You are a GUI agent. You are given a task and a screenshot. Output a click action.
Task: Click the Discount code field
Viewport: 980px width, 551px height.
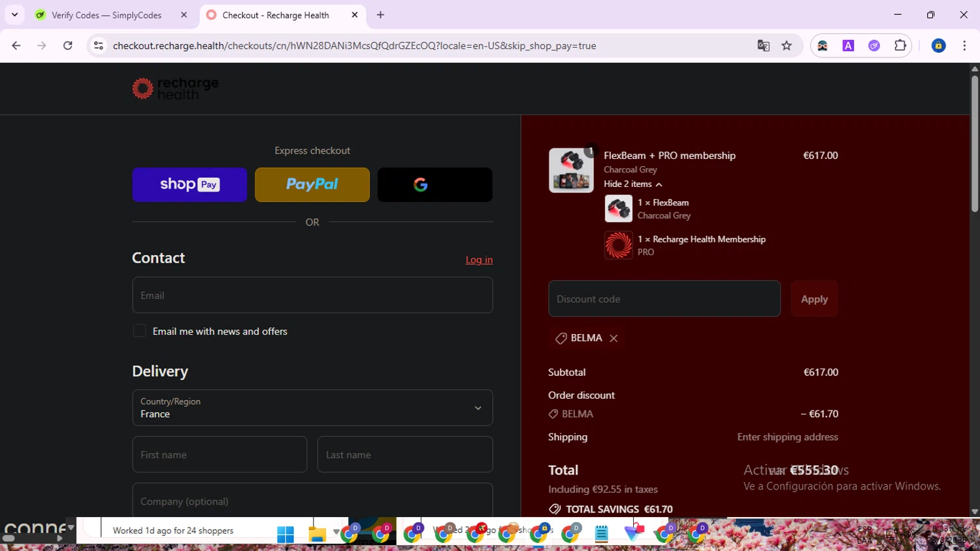coord(664,299)
